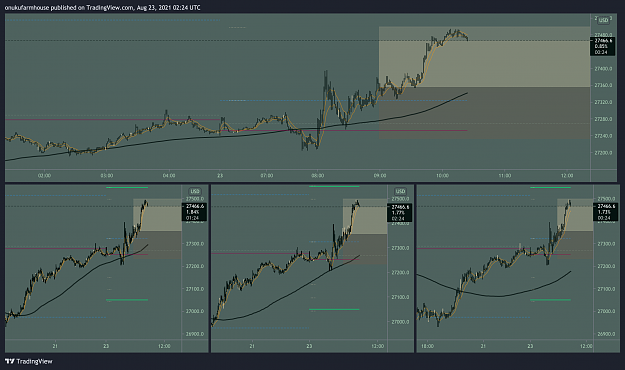Click 10:00 on top chart time axis
The height and width of the screenshot is (370, 625).
442,175
